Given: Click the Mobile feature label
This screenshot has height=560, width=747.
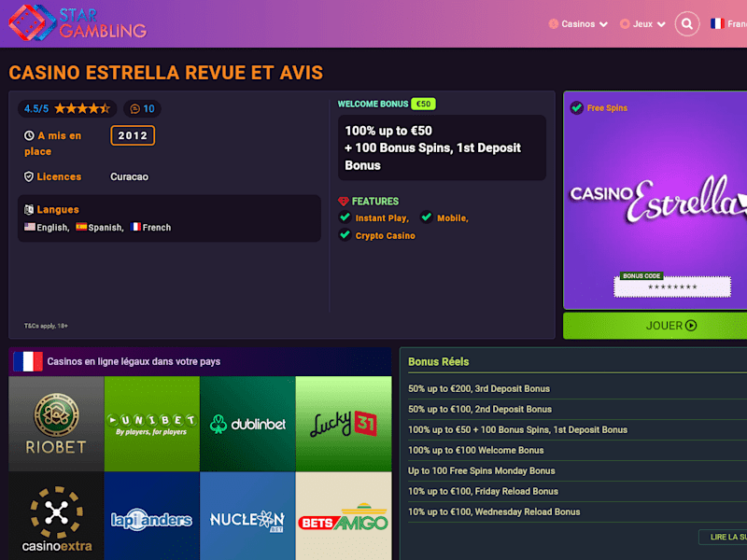Looking at the screenshot, I should click(453, 218).
